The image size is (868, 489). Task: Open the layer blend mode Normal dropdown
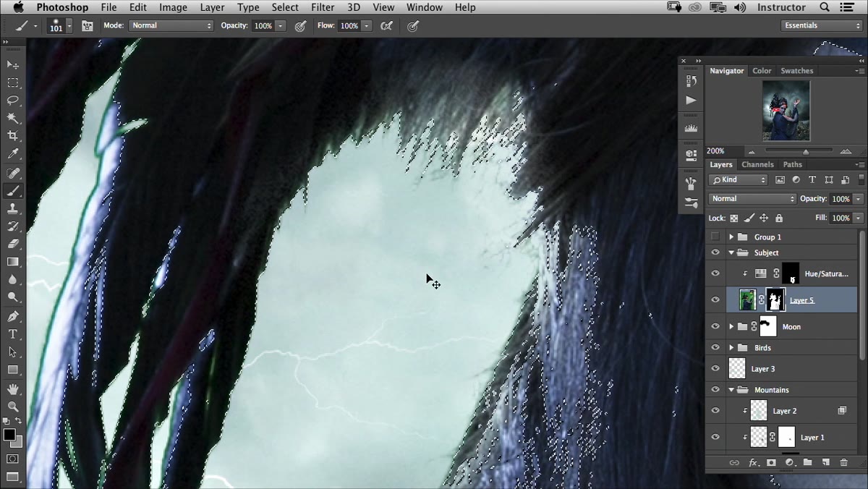pyautogui.click(x=752, y=199)
